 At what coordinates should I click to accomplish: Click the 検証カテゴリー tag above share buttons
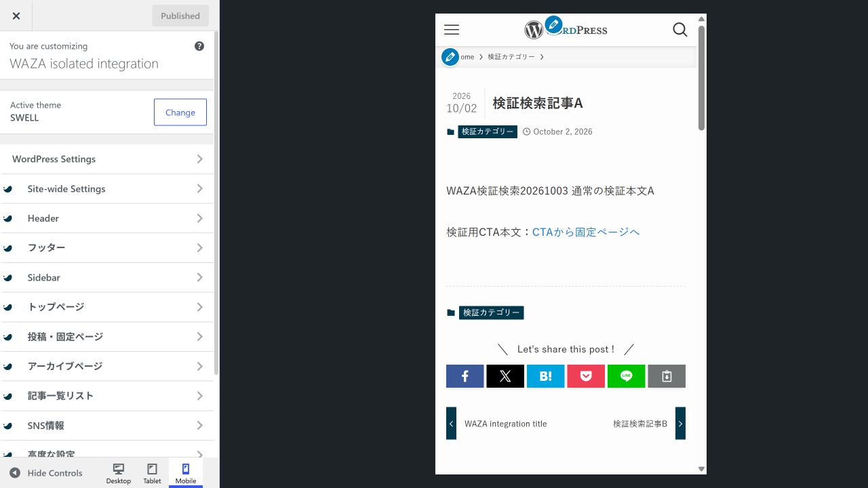pos(492,312)
